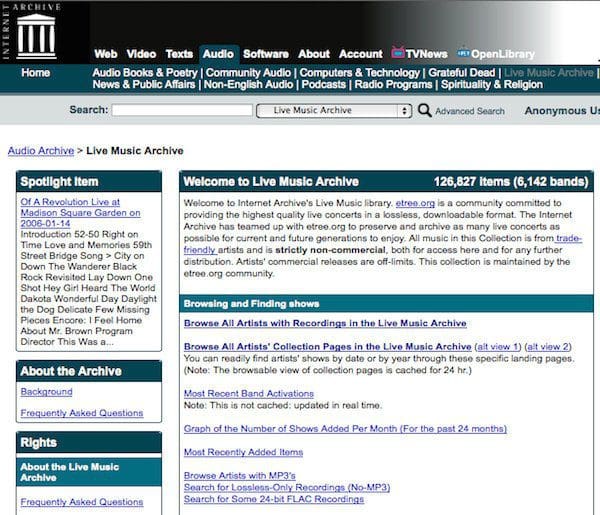The width and height of the screenshot is (600, 515).
Task: Open the About tab
Action: point(314,54)
